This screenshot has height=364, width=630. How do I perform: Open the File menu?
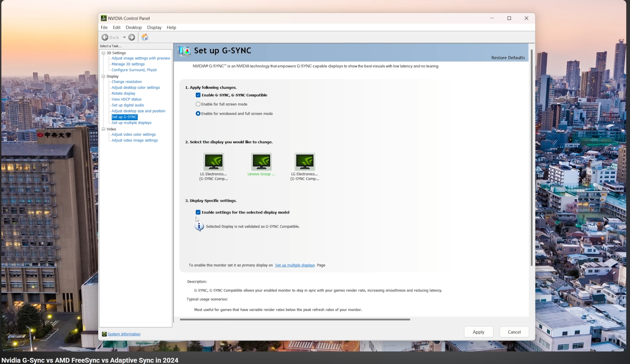coord(104,28)
